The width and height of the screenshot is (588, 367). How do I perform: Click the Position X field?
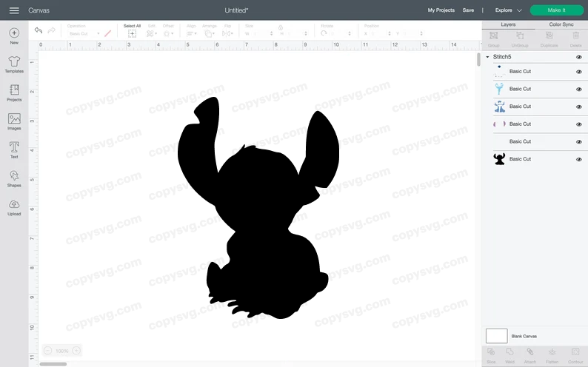click(380, 34)
